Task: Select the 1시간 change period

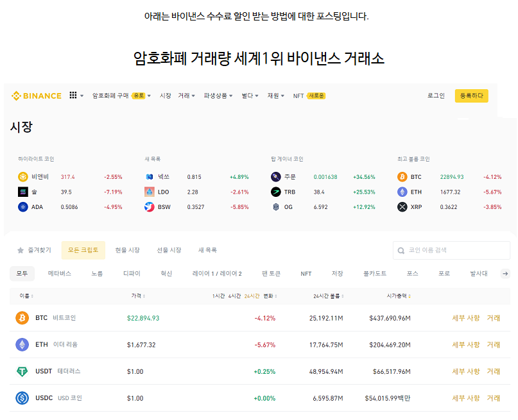Action: (x=218, y=296)
